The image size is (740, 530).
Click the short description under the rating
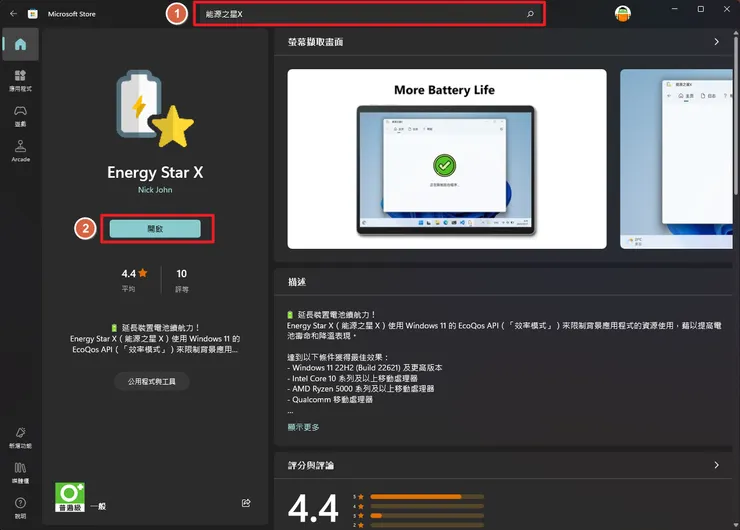155,338
